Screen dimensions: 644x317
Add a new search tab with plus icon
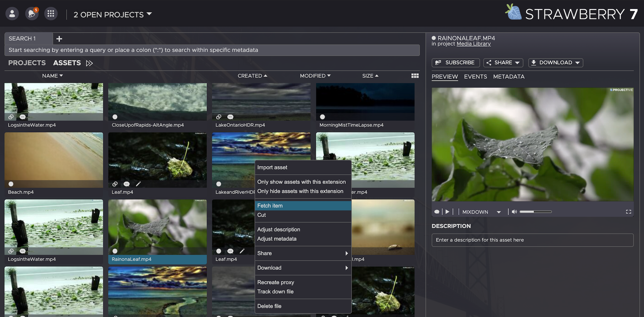(59, 39)
